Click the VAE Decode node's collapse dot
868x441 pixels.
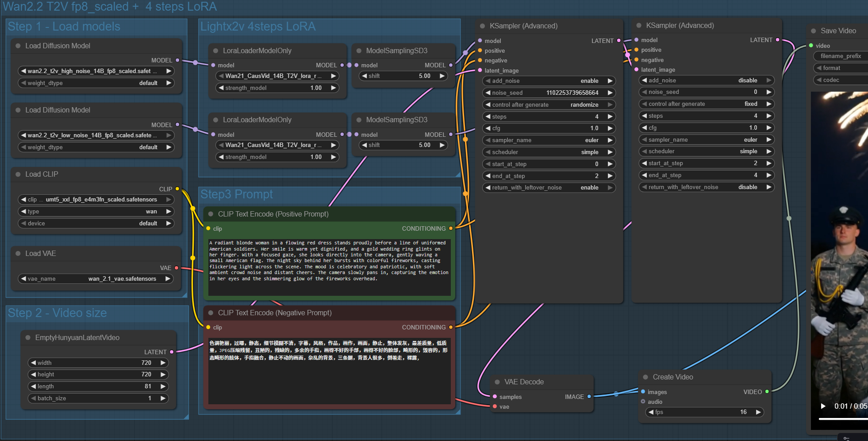(497, 382)
